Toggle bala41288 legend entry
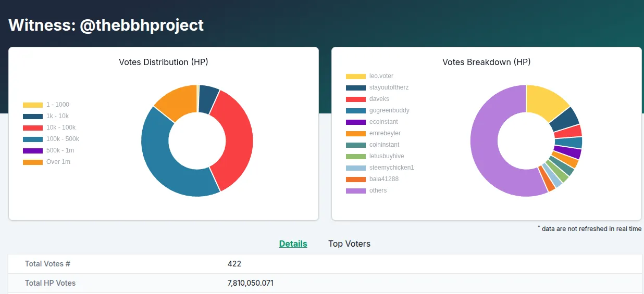The height and width of the screenshot is (294, 644). [x=370, y=180]
